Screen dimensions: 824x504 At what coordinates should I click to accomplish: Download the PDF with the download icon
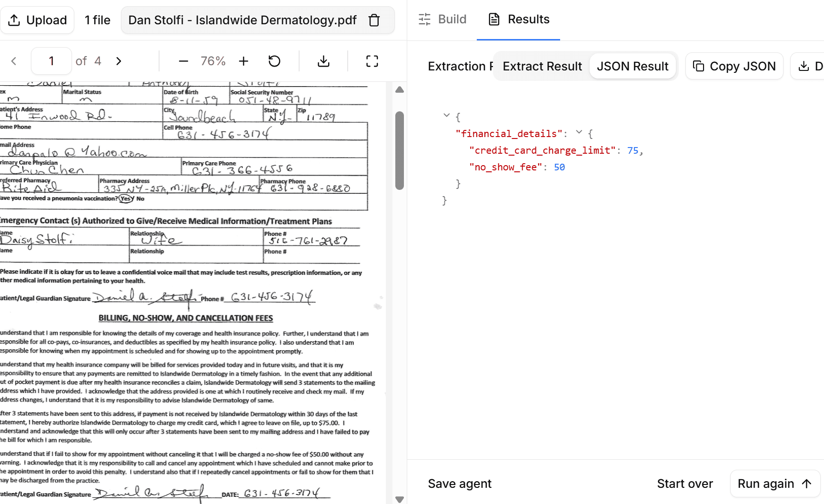[x=323, y=61]
